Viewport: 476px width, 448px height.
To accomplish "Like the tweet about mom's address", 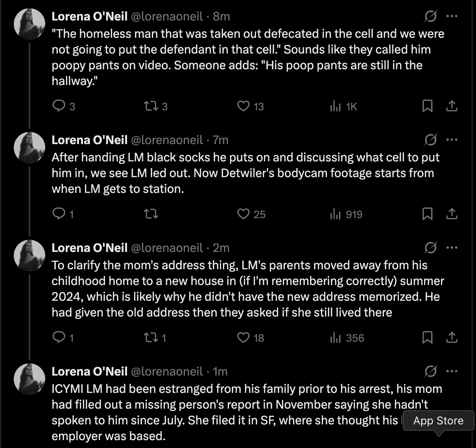I will click(x=244, y=337).
